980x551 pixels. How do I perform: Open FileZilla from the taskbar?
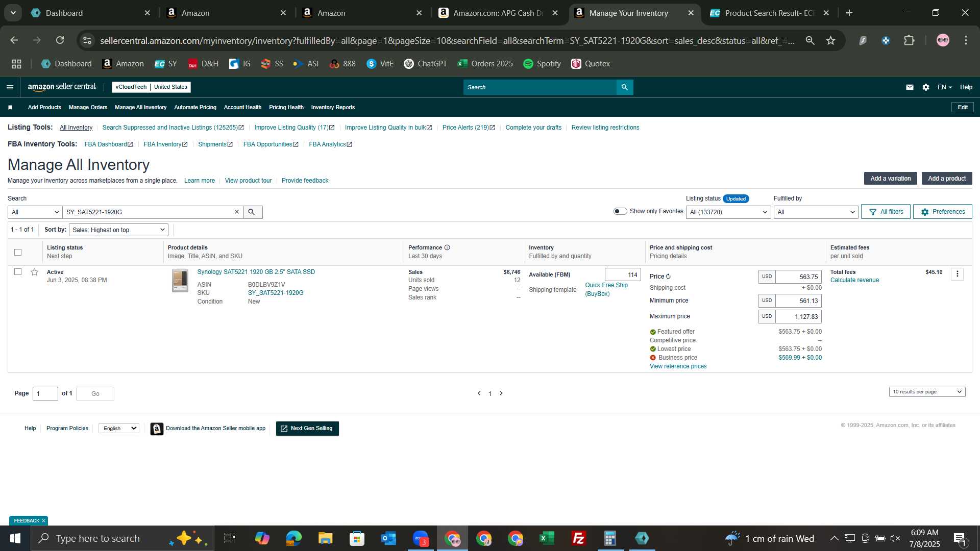[x=578, y=538]
